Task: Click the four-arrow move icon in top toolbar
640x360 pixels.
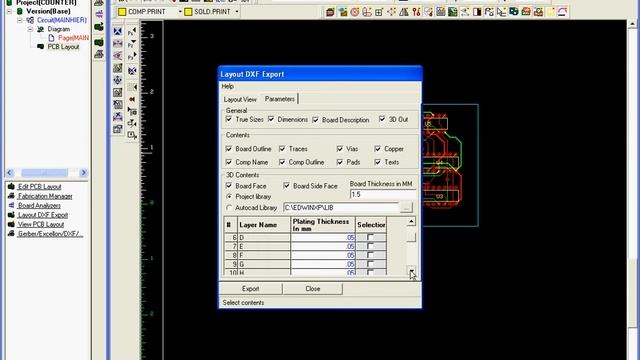Action: pos(391,12)
